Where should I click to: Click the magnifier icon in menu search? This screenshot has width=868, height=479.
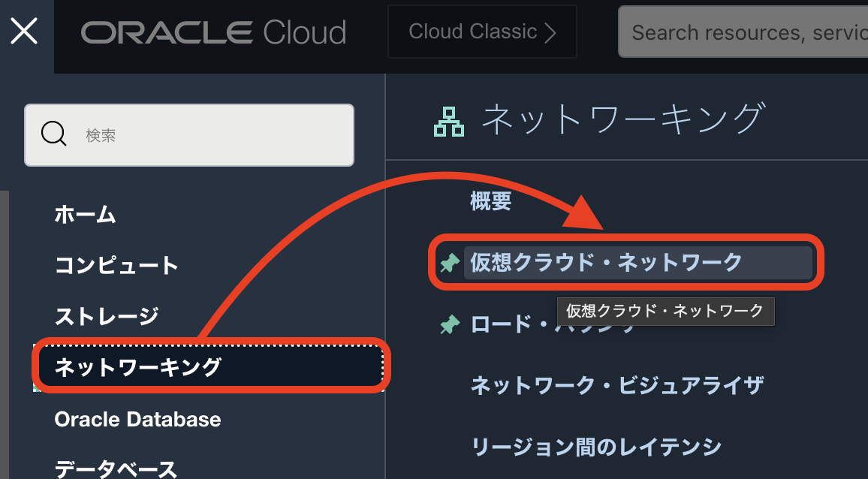coord(53,135)
